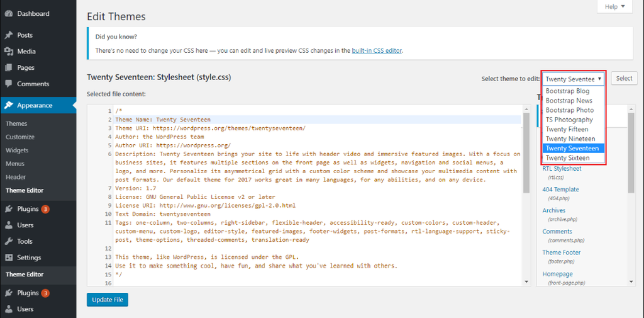Open the 404 Template file link
The image size is (644, 318).
tap(560, 190)
